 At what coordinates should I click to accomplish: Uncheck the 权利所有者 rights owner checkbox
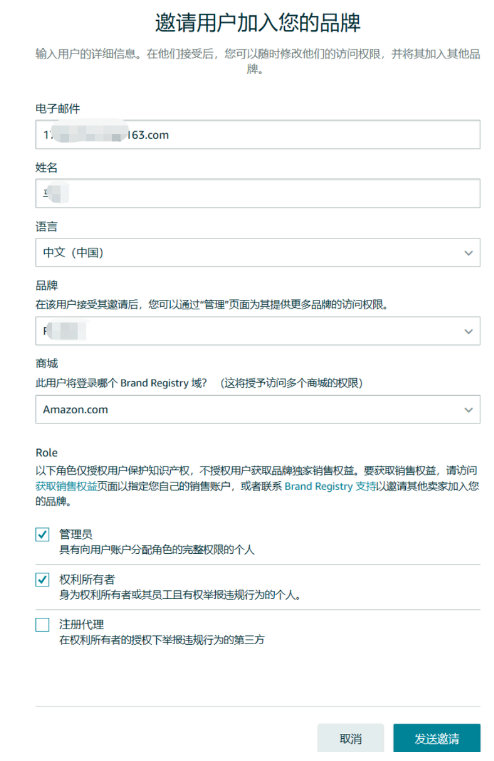(42, 579)
